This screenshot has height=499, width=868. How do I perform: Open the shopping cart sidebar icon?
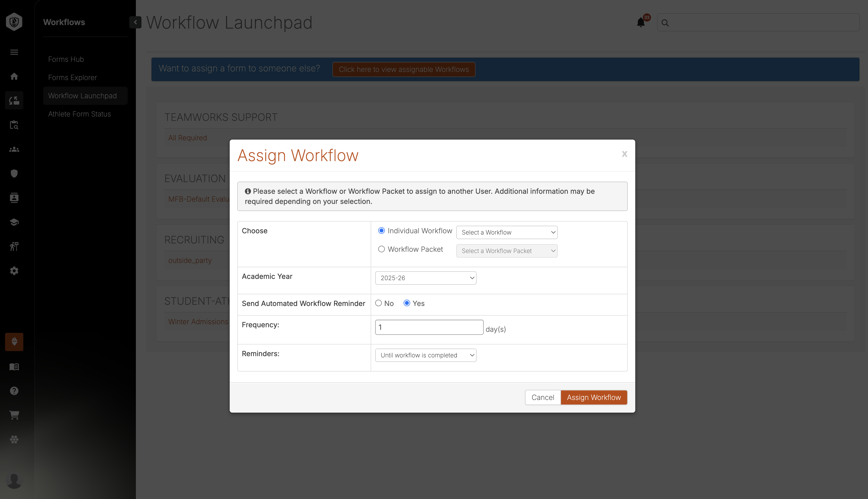tap(14, 415)
